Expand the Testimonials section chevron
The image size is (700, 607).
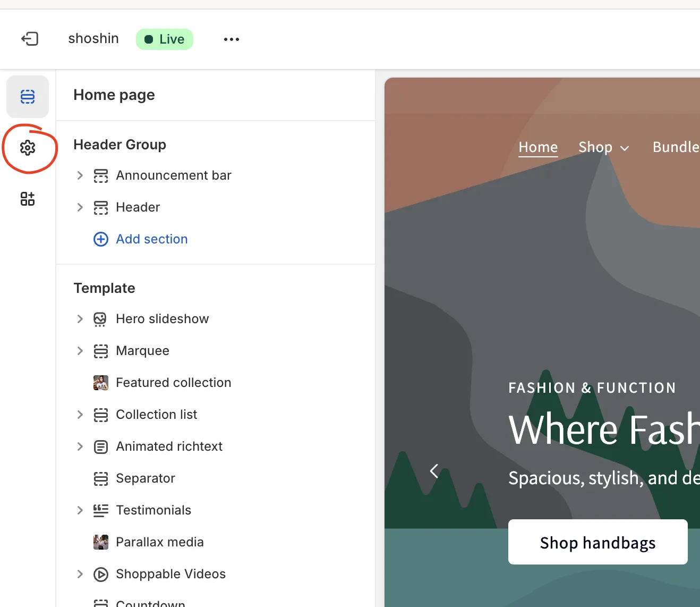pyautogui.click(x=80, y=510)
